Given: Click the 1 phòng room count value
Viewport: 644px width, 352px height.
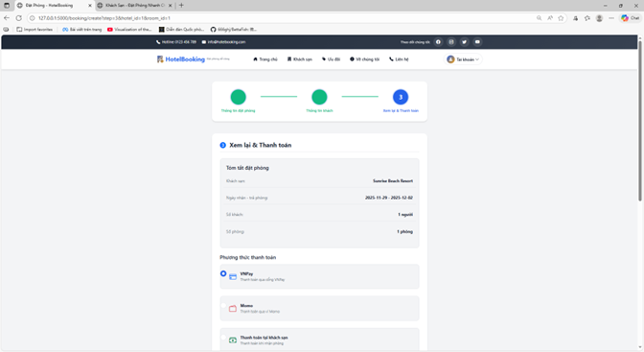Looking at the screenshot, I should (404, 232).
